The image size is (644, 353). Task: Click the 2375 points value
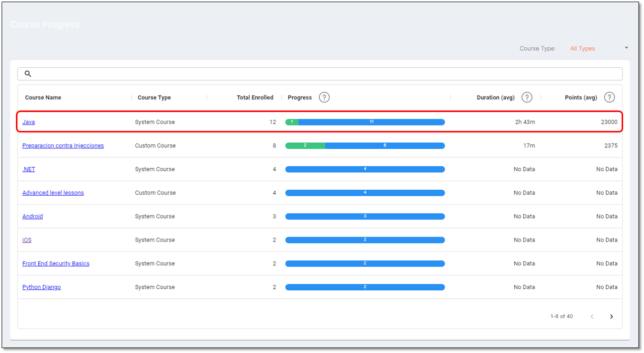tap(611, 145)
